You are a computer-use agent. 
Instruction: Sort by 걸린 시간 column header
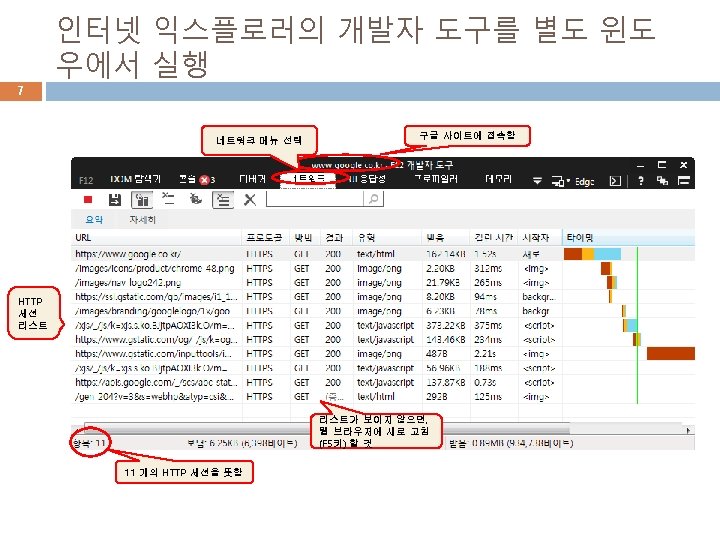[x=494, y=237]
